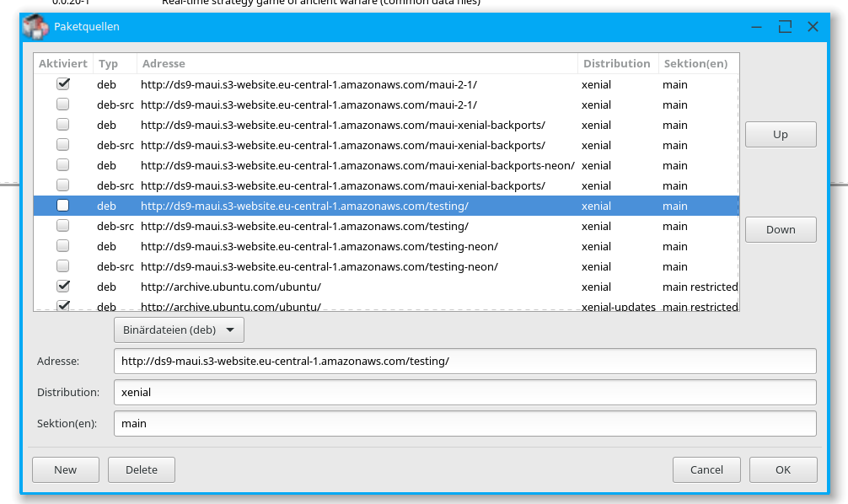This screenshot has height=504, width=848.
Task: Maximize the Paketquellen dialog window
Action: point(785,26)
